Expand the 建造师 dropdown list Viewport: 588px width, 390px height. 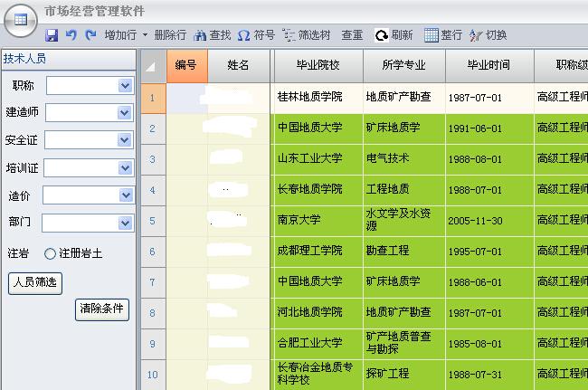click(125, 113)
